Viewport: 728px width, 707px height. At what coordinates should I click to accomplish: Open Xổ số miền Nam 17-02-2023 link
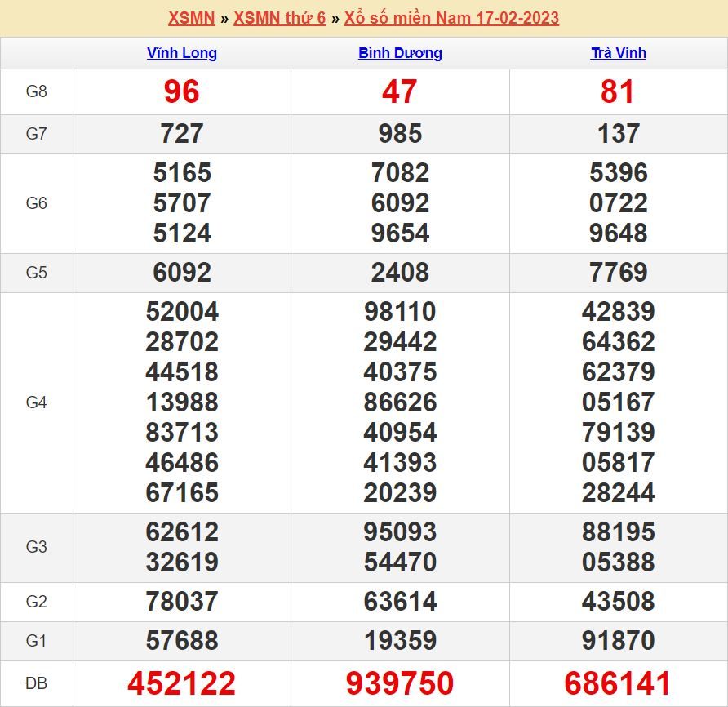[x=451, y=18]
